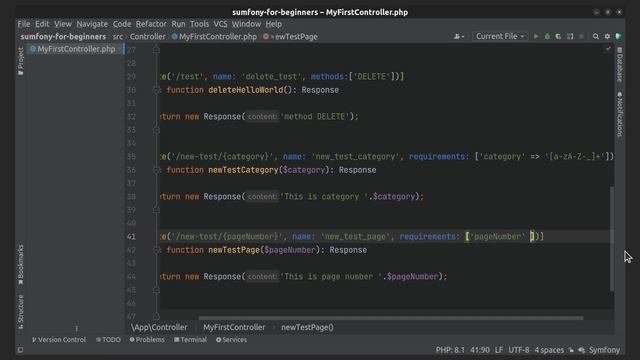
Task: Click the profiler run icon beside coverage
Action: (x=570, y=36)
